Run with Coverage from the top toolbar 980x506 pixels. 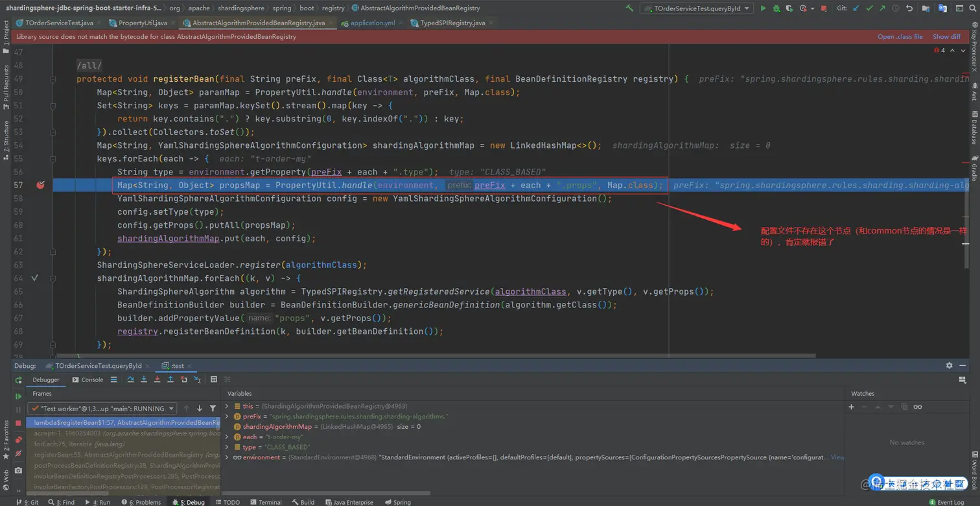pyautogui.click(x=789, y=8)
